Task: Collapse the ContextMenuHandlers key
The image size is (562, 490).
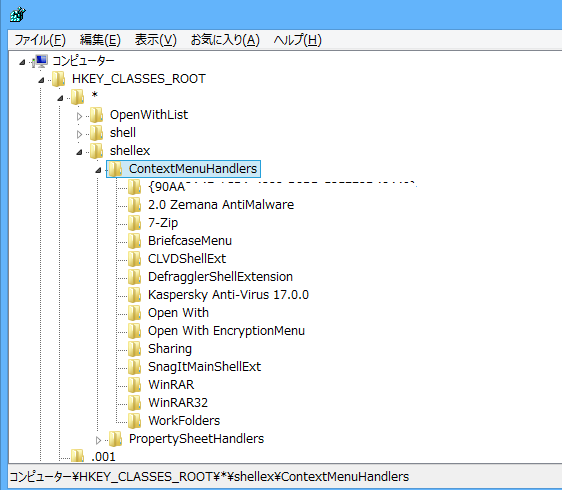Action: (x=98, y=170)
